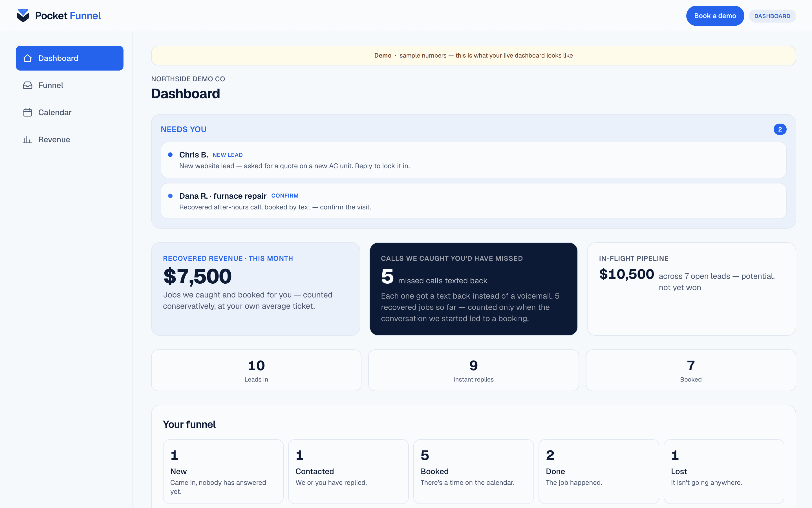Click the Demo sample numbers banner

(473, 55)
